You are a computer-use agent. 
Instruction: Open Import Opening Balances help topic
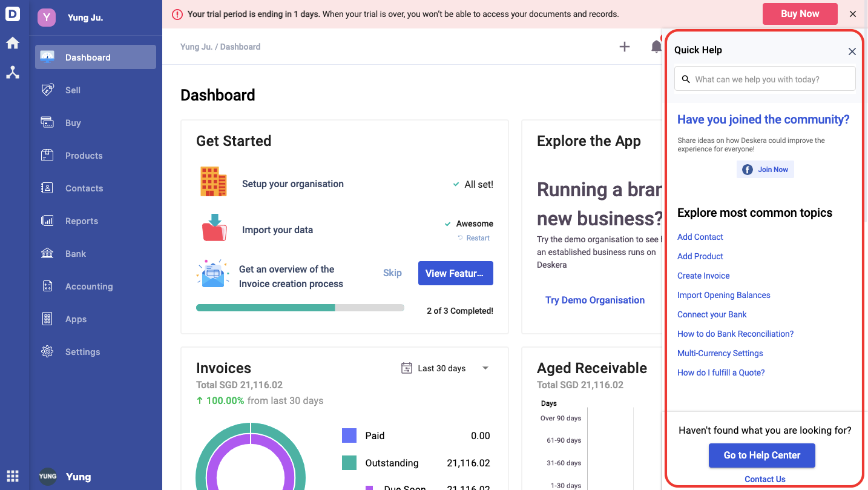tap(724, 295)
